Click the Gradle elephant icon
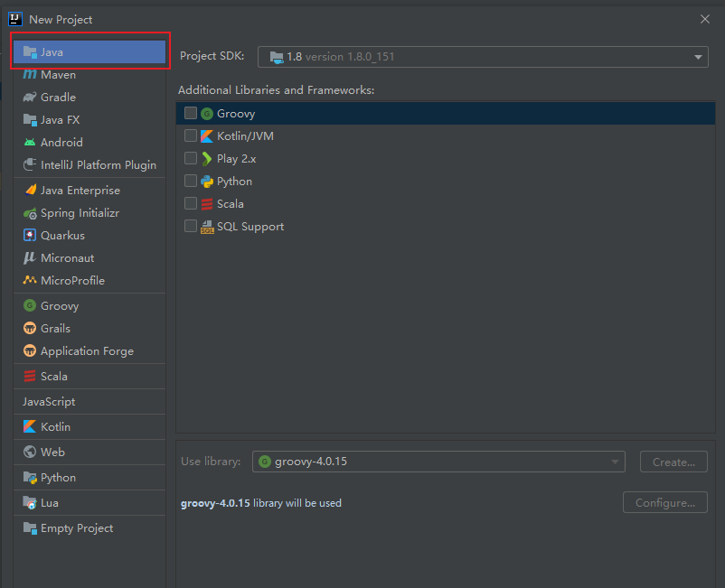Screen dimensions: 725x588 [30, 97]
